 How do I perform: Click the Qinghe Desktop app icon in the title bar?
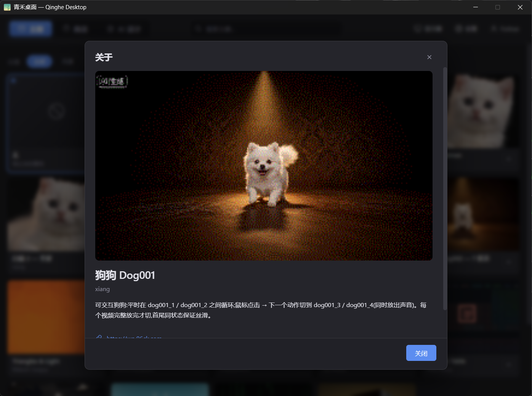[x=7, y=7]
